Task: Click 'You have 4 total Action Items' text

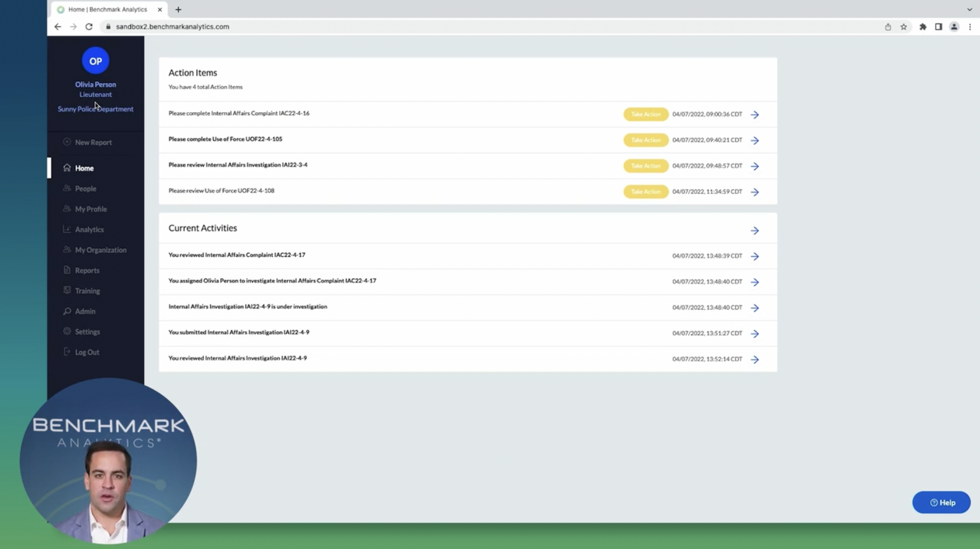Action: (205, 87)
